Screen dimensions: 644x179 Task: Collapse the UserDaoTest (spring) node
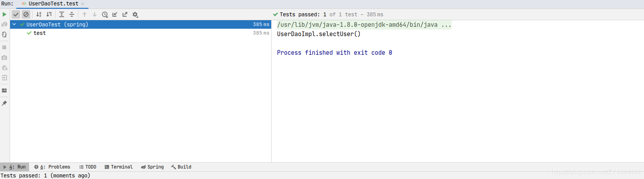click(x=14, y=24)
